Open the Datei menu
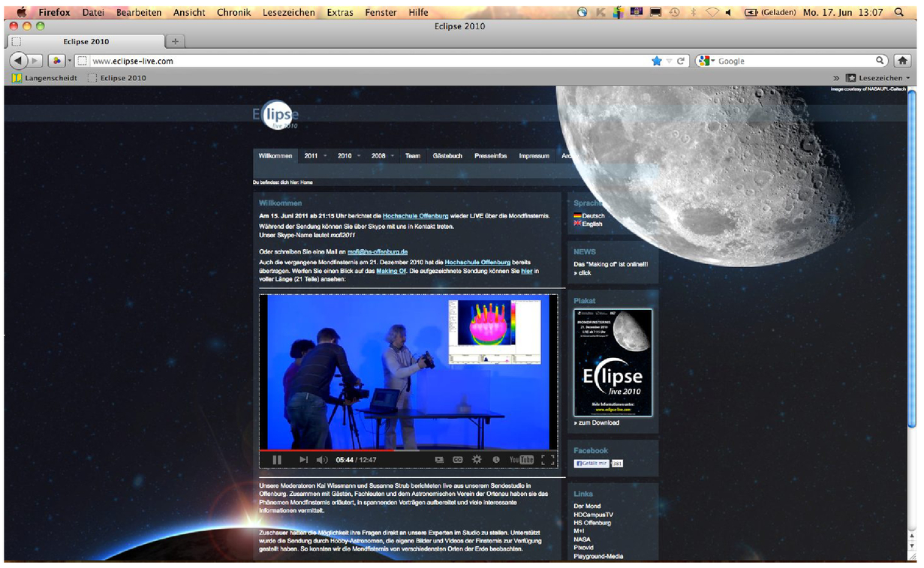Viewport: 924px width, 568px height. point(94,12)
